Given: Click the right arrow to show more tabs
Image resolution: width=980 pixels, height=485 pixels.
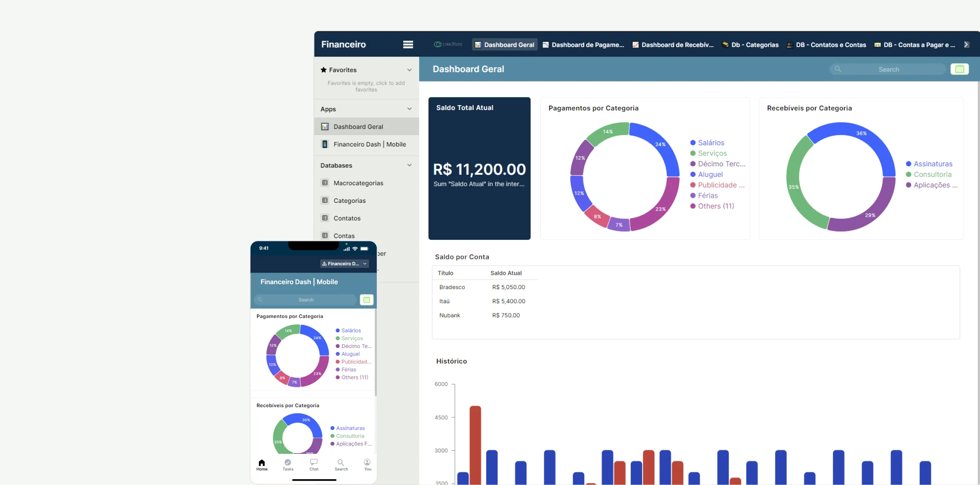Looking at the screenshot, I should (x=967, y=45).
